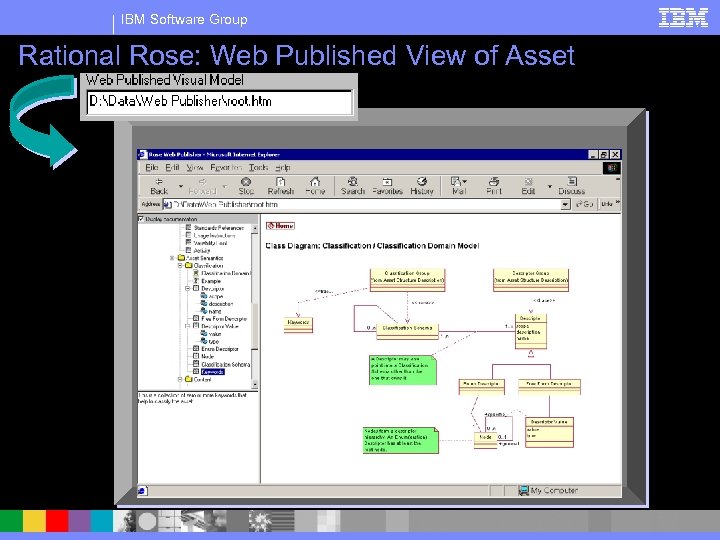Select Free Form Descriptor in the tree

[x=224, y=319]
